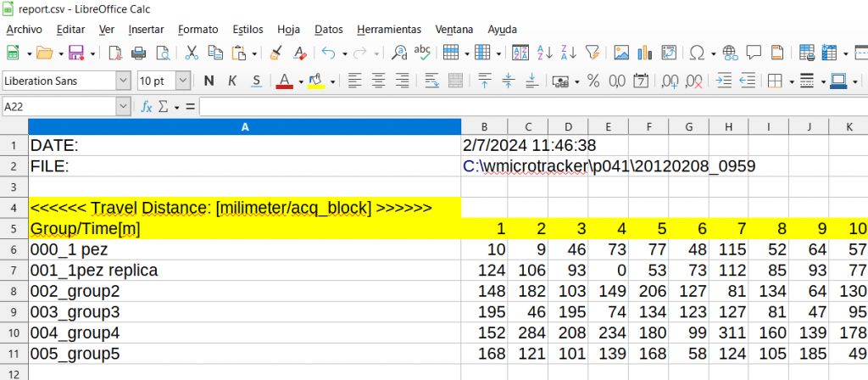The image size is (868, 380).
Task: Click the formula input line
Action: (x=533, y=107)
